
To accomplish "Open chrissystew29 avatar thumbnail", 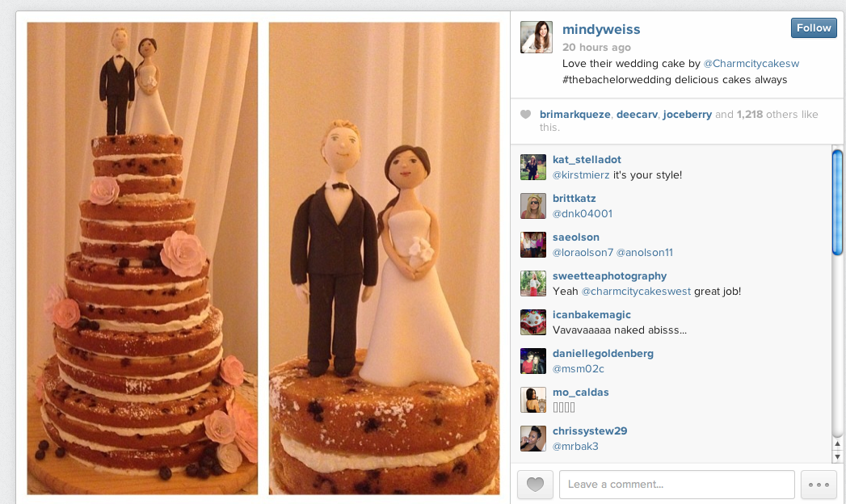I will [533, 439].
